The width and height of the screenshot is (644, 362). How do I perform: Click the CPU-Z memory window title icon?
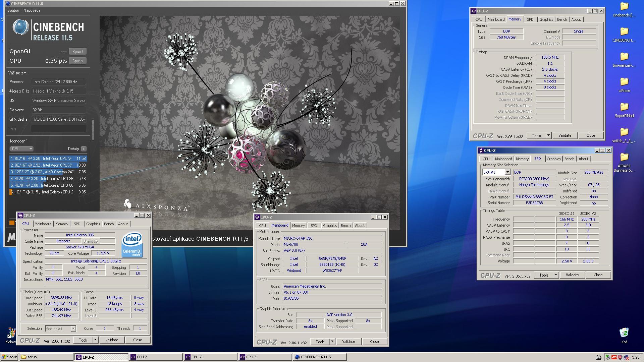(x=474, y=11)
